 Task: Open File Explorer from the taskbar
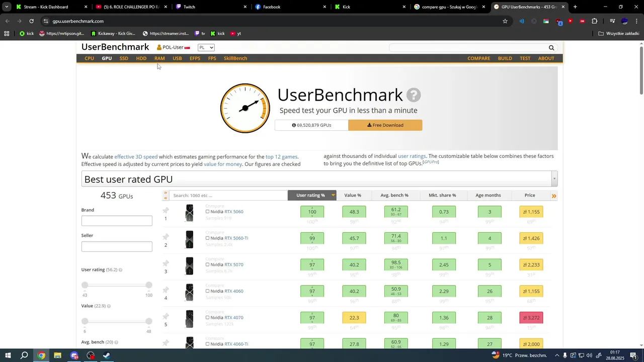click(57, 355)
